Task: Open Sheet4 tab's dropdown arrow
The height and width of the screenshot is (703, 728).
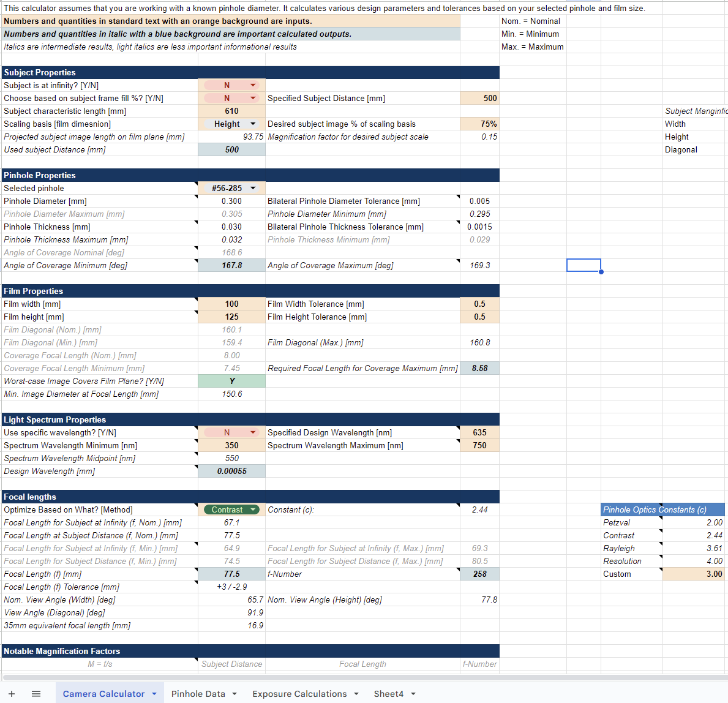Action: click(x=413, y=694)
